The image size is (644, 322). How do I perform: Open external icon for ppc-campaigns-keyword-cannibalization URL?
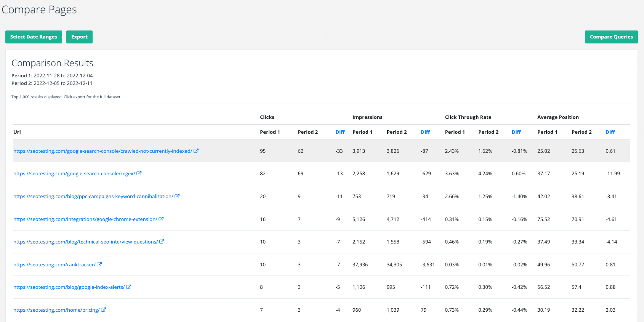click(x=177, y=196)
